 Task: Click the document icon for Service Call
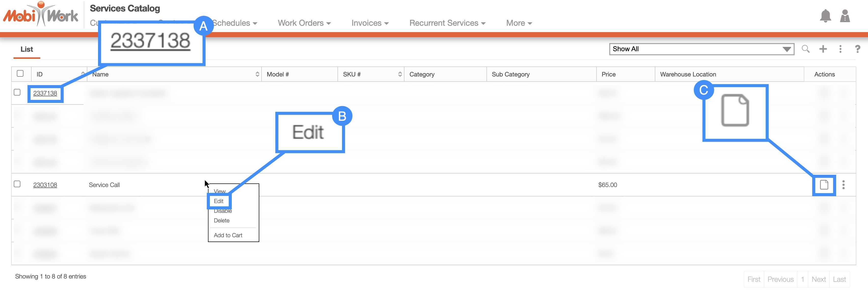point(824,185)
